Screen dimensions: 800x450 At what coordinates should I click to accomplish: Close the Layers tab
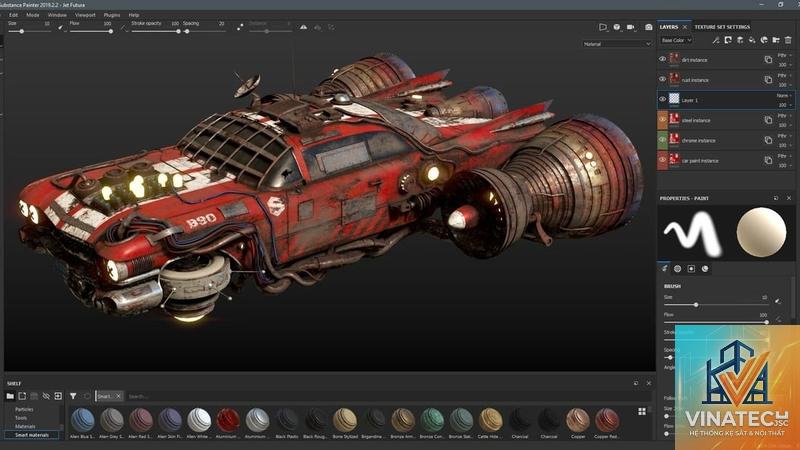click(685, 27)
